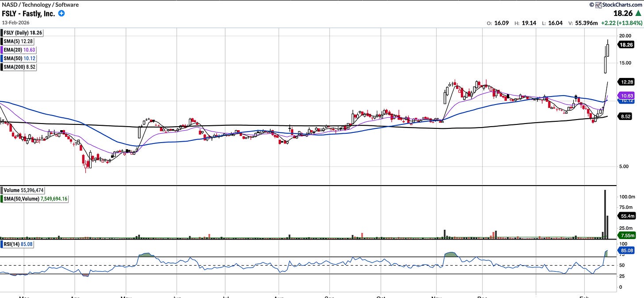
Task: Select the SMA(200) 8.52 legend entry
Action: tap(19, 66)
